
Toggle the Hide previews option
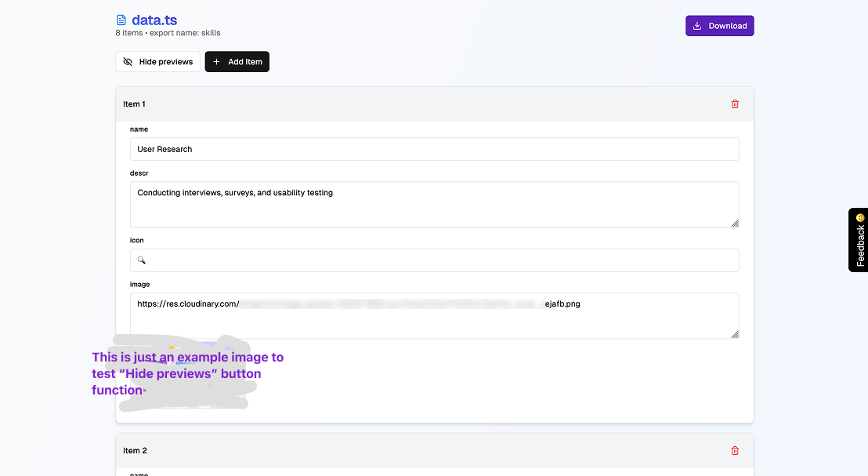coord(157,61)
